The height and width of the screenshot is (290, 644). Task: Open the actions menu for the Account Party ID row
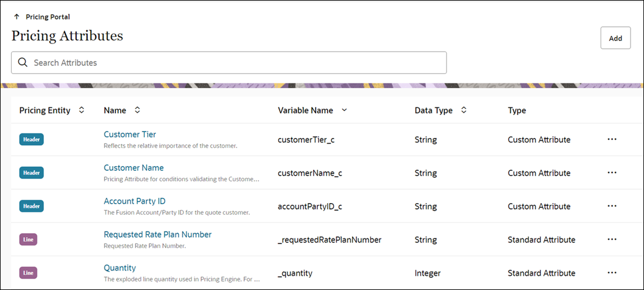(x=612, y=206)
